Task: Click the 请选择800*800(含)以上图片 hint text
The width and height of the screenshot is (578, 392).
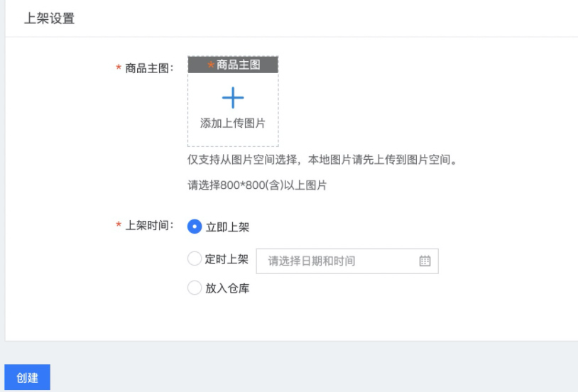Action: click(x=257, y=185)
